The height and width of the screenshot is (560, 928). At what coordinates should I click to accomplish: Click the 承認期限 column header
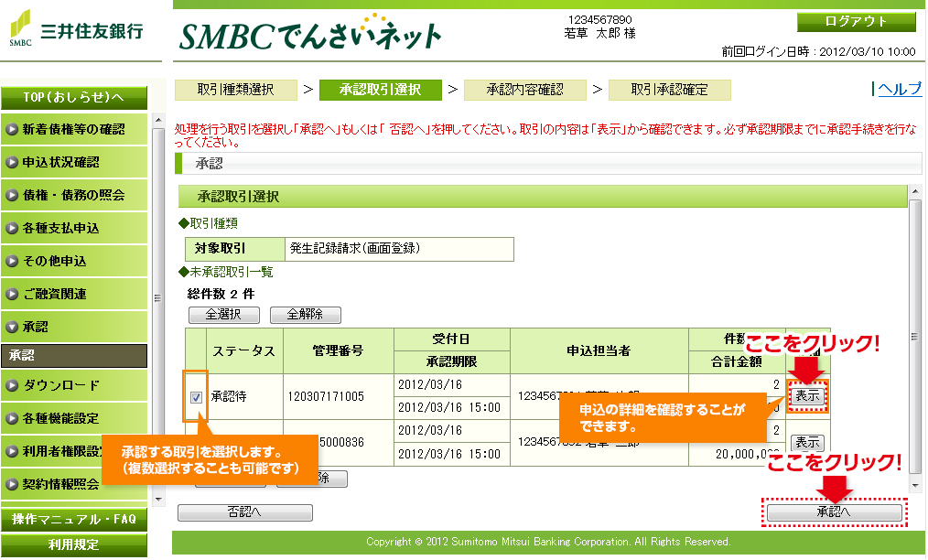coord(451,361)
